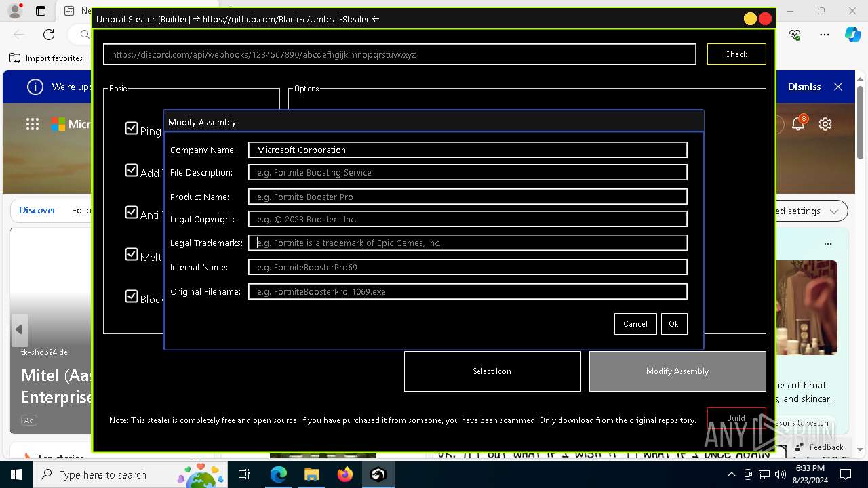Click the Modify Assembly button

click(677, 371)
